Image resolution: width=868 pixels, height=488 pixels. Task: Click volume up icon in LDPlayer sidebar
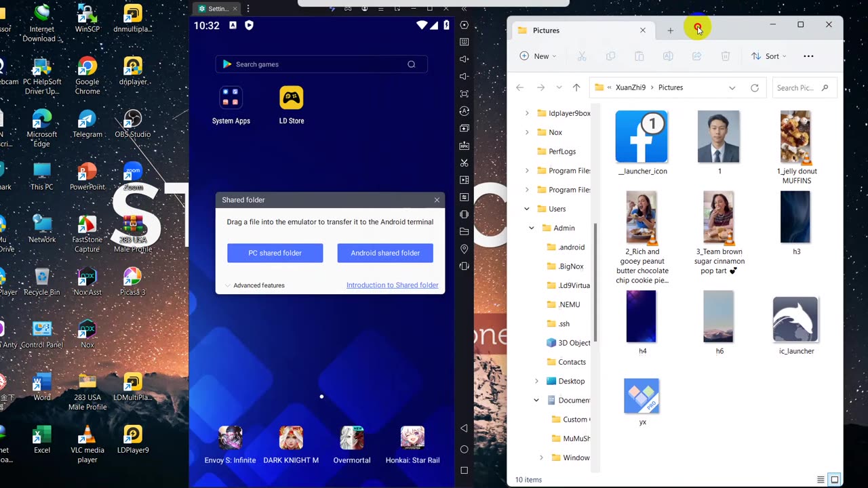[465, 60]
